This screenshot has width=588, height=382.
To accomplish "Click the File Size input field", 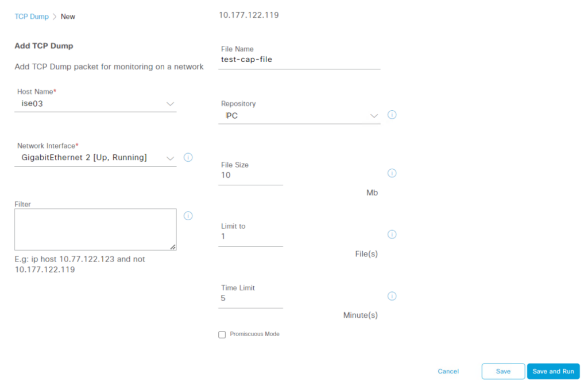I will click(251, 176).
